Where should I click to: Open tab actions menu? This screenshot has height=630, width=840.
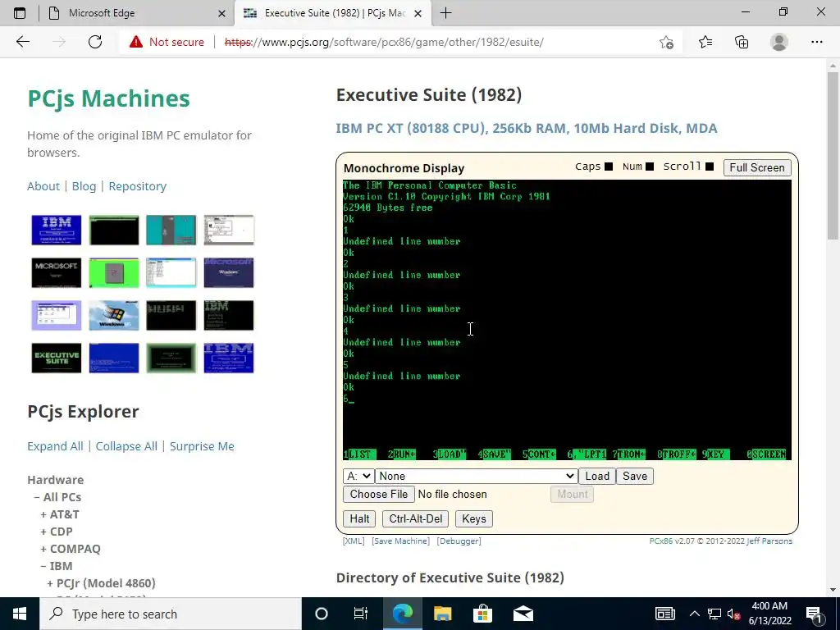tap(20, 13)
